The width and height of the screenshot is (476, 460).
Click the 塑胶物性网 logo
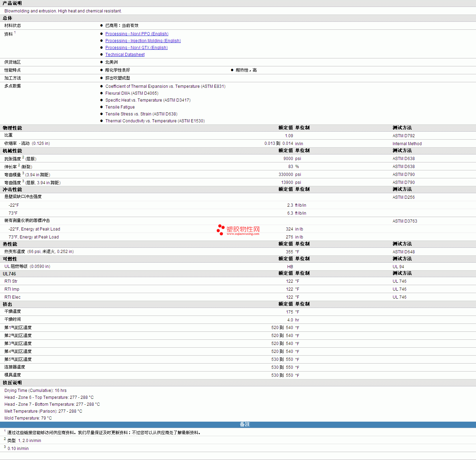tap(238, 230)
